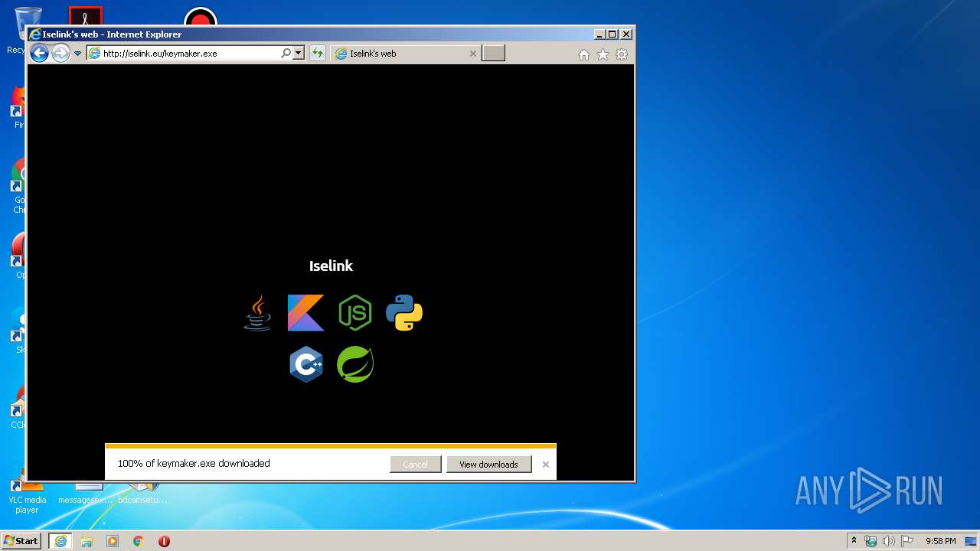Viewport: 980px width, 551px height.
Task: Expand the address bar autocomplete dropdown
Action: click(x=299, y=54)
